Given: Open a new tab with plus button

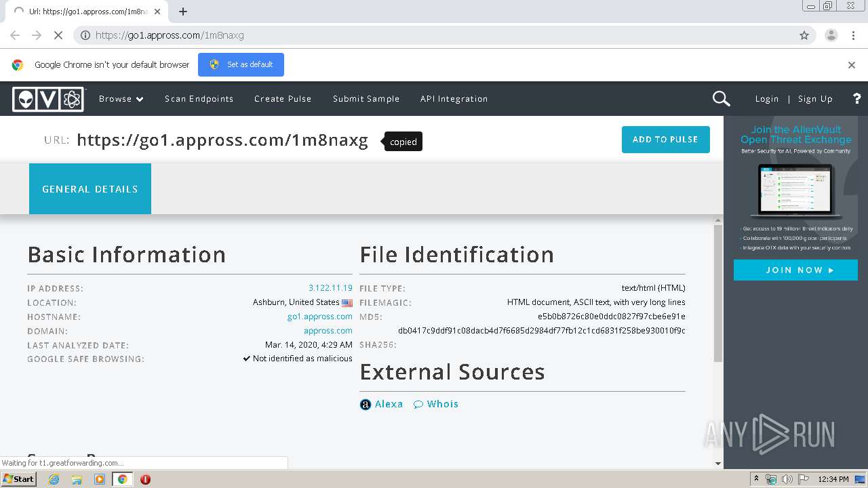Looking at the screenshot, I should point(183,12).
